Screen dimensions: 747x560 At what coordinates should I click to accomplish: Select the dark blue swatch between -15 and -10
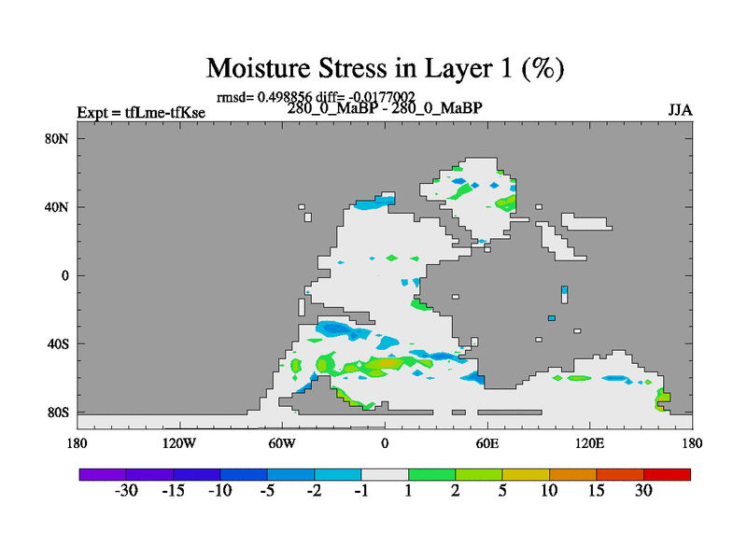[x=197, y=474]
